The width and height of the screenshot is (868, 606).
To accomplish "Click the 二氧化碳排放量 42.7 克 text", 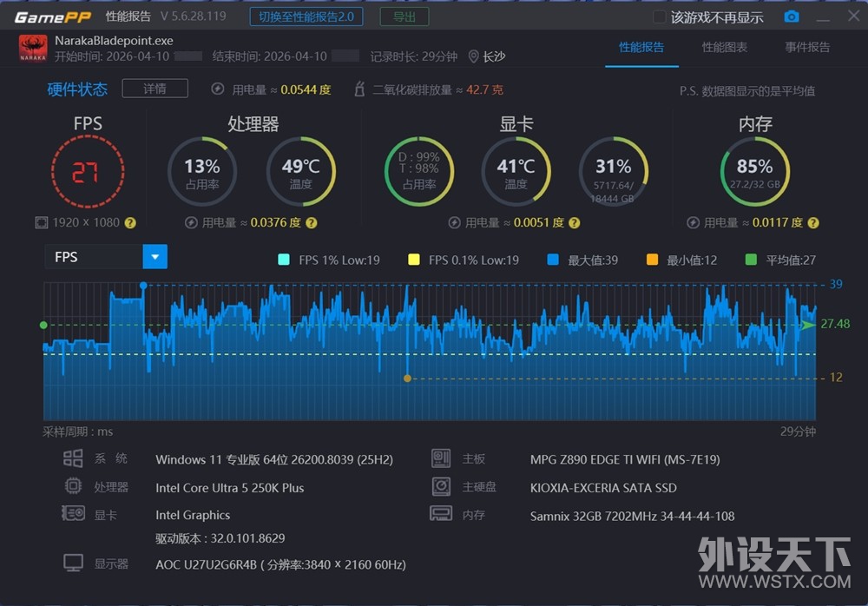I will coord(437,89).
